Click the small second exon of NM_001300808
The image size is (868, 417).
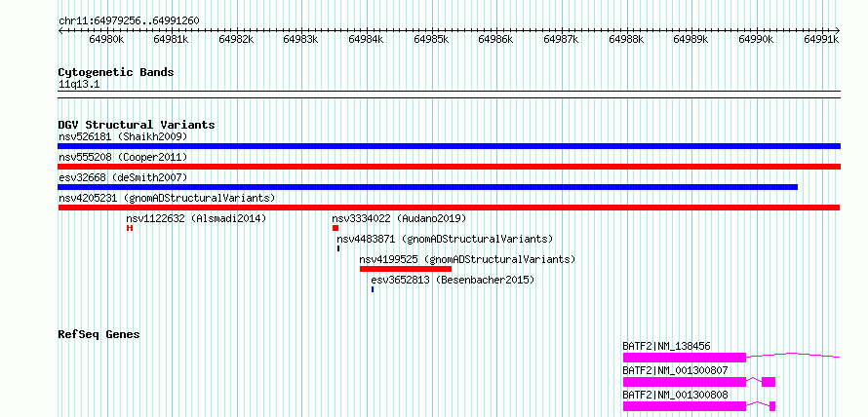(772, 406)
